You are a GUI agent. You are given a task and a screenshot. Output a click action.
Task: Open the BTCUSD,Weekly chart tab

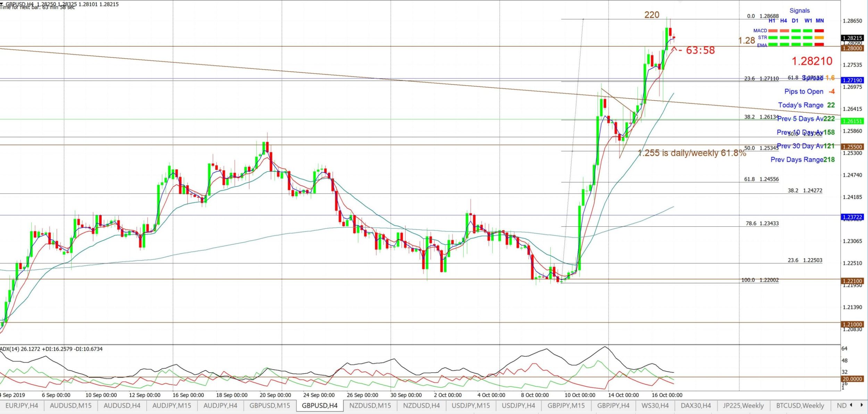[800, 405]
